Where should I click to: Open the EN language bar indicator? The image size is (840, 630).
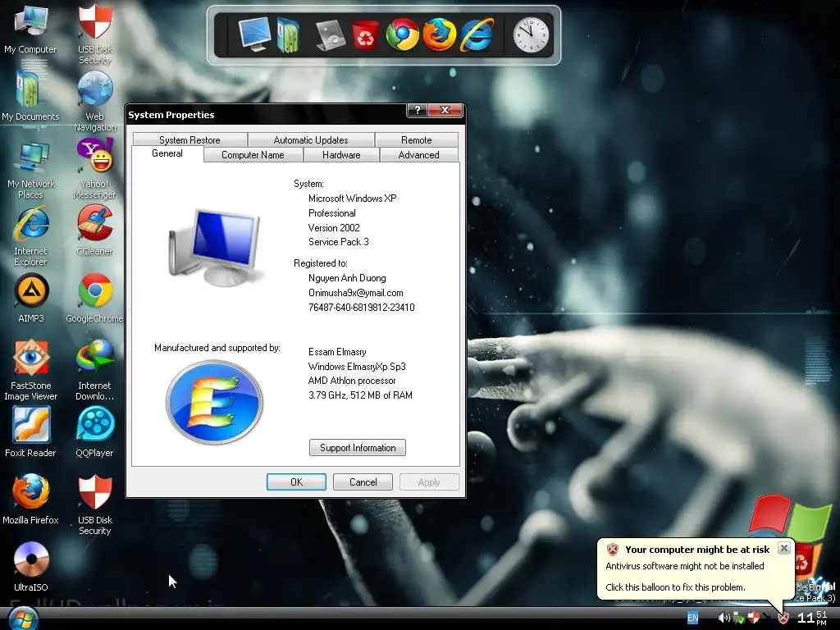tap(692, 619)
